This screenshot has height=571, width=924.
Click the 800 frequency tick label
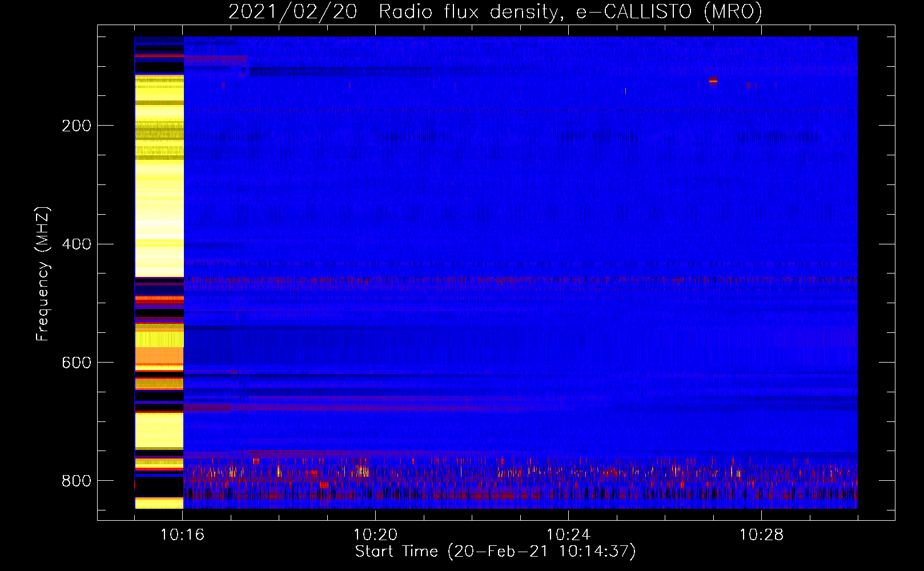click(x=77, y=481)
